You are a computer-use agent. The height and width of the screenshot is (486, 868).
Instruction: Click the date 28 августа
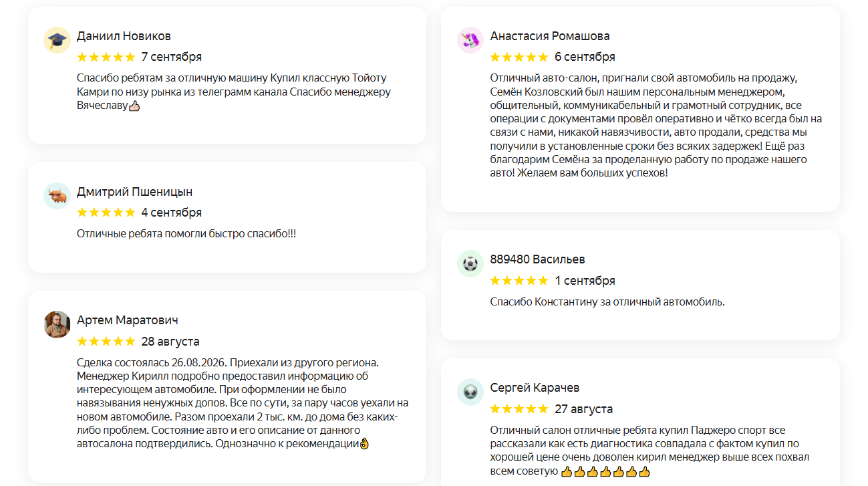coord(170,342)
